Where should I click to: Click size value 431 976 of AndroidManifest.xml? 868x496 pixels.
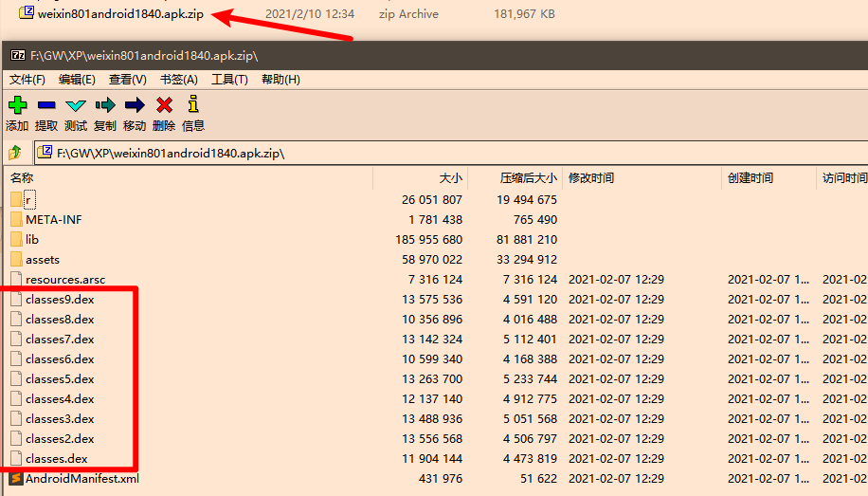click(441, 478)
